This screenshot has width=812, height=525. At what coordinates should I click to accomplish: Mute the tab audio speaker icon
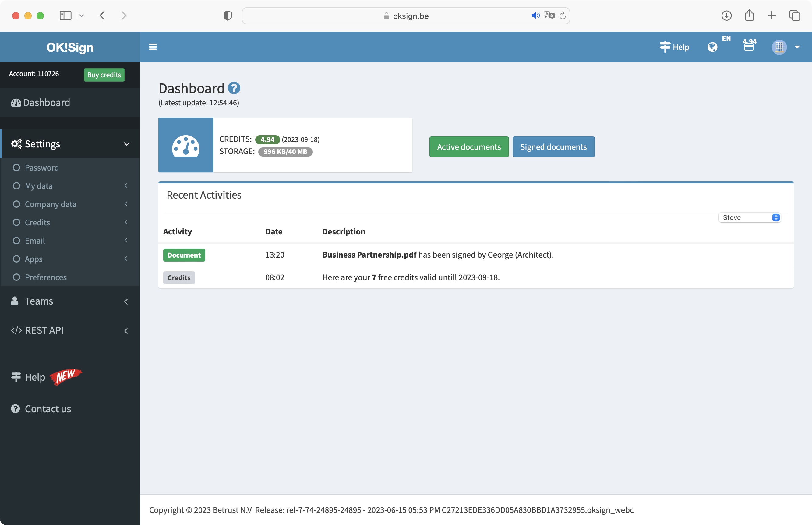point(535,16)
